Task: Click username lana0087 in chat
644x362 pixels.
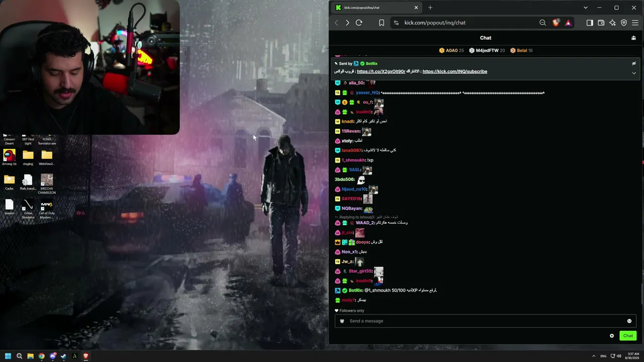Action: (x=352, y=150)
